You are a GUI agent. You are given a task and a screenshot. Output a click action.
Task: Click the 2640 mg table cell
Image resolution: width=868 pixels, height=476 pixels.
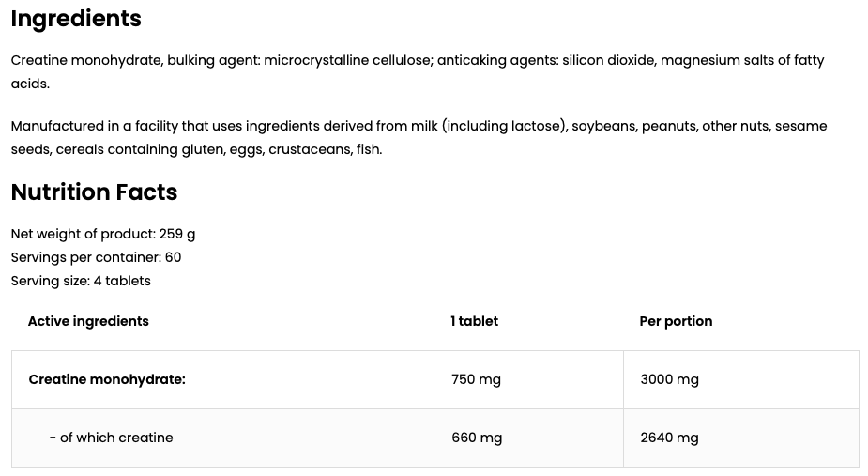pyautogui.click(x=669, y=438)
